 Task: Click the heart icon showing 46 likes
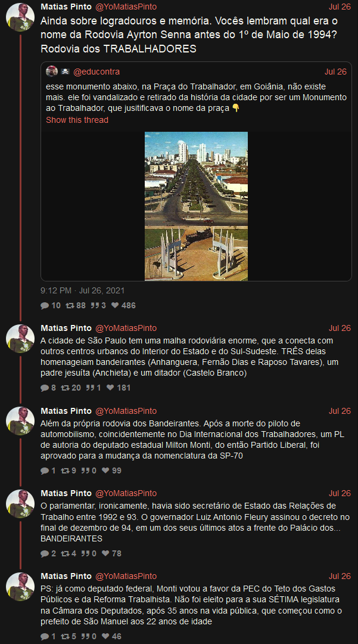point(106,637)
